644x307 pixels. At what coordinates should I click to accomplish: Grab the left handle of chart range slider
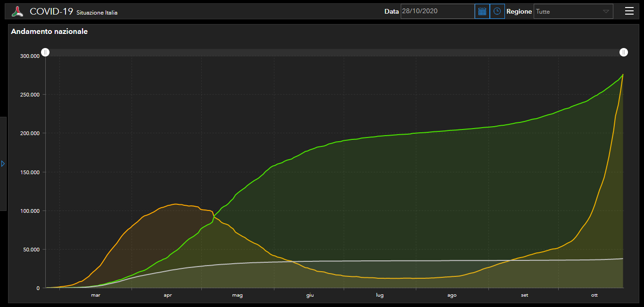tap(45, 52)
